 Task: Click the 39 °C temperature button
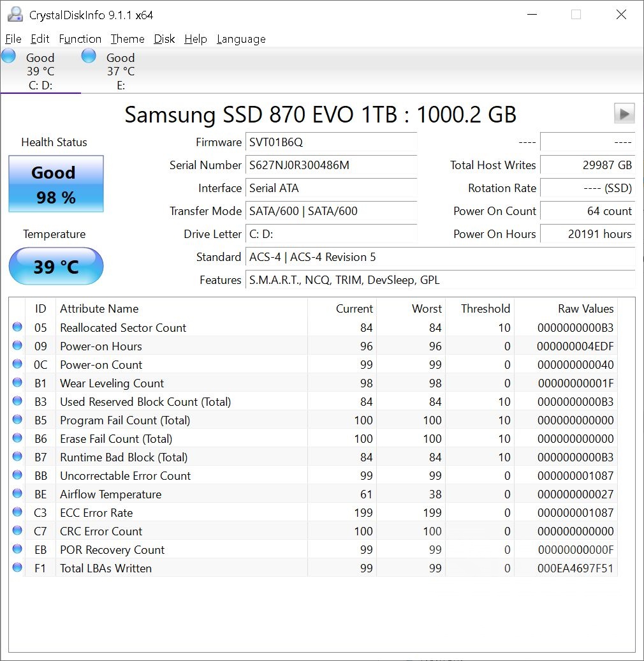pyautogui.click(x=56, y=266)
